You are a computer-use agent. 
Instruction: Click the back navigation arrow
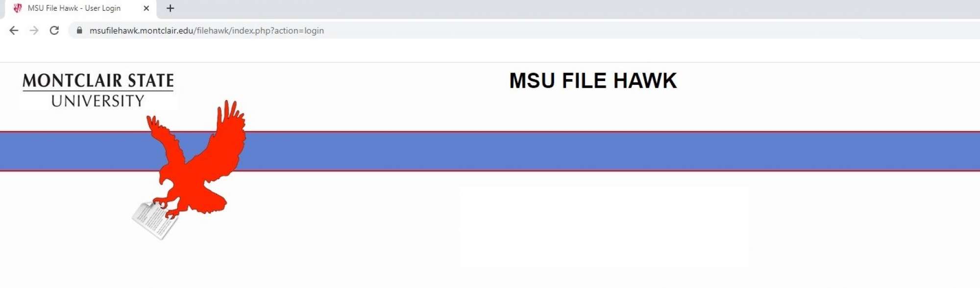(14, 30)
